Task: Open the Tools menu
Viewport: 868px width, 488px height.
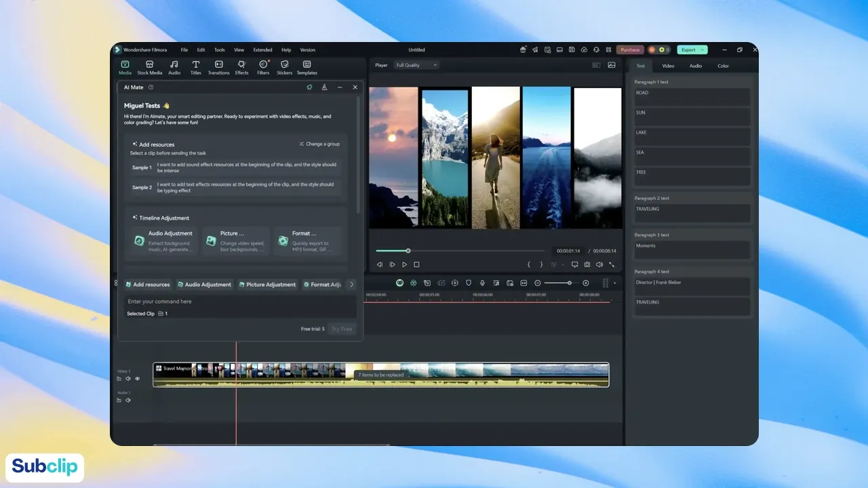Action: click(x=220, y=49)
